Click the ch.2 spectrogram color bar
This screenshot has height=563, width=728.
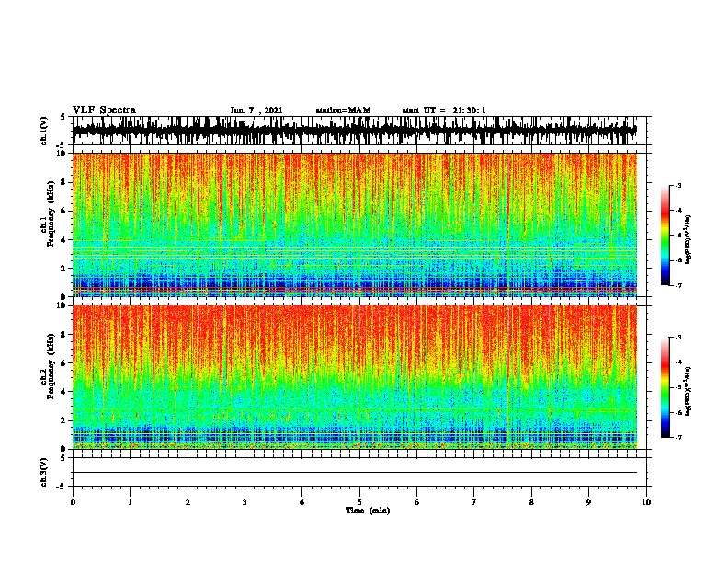tap(665, 387)
